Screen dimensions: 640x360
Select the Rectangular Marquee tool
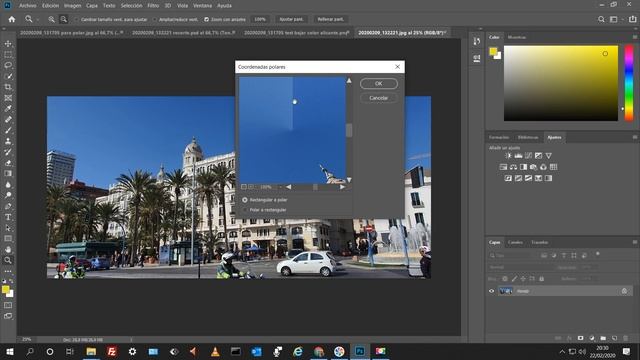[x=8, y=54]
